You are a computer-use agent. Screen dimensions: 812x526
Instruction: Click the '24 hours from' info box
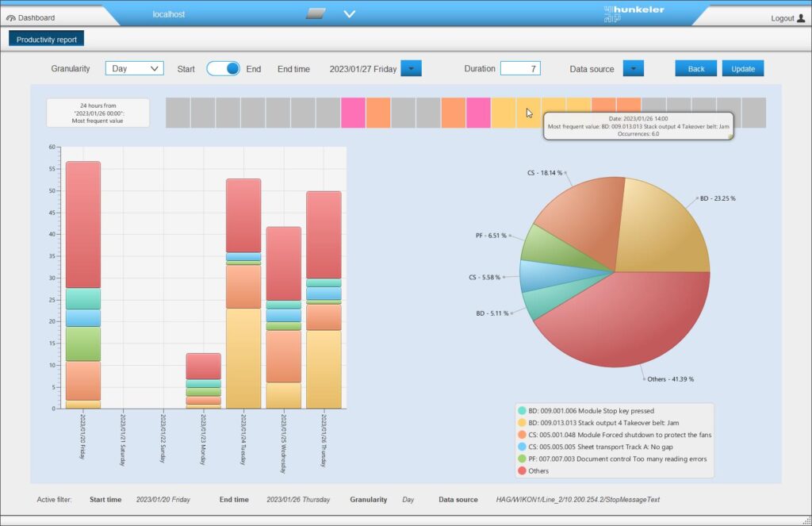pos(98,113)
